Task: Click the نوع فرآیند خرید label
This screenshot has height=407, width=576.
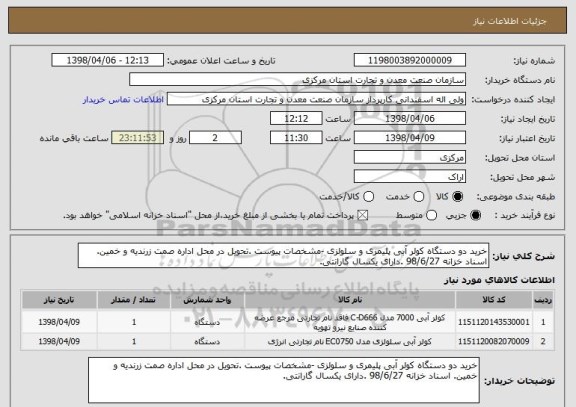Action: pos(525,215)
